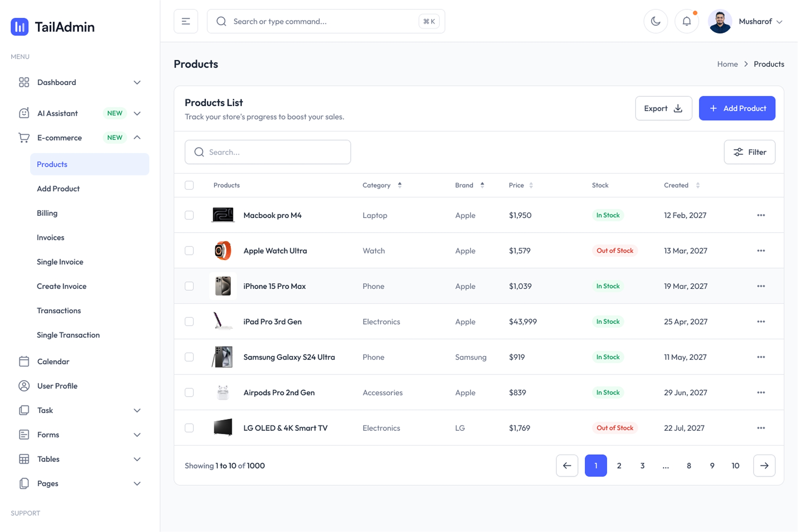This screenshot has width=798, height=532.
Task: Switch to dark mode with moon icon
Action: [x=655, y=21]
